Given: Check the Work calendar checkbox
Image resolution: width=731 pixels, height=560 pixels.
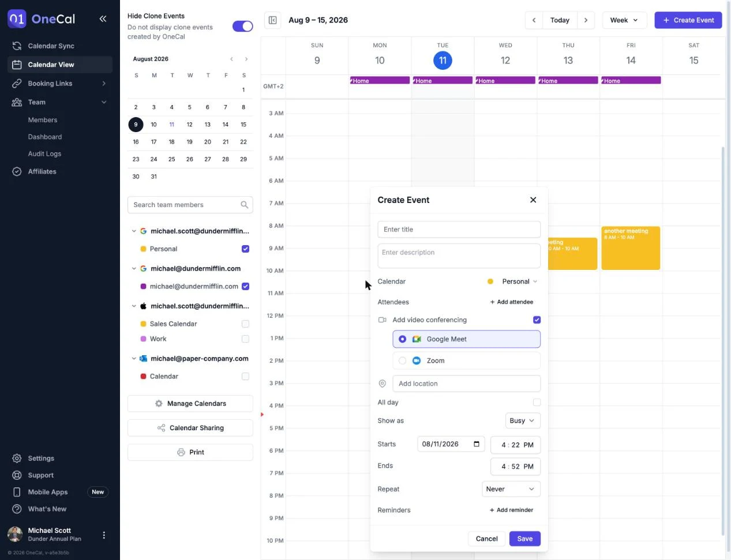Looking at the screenshot, I should click(245, 339).
